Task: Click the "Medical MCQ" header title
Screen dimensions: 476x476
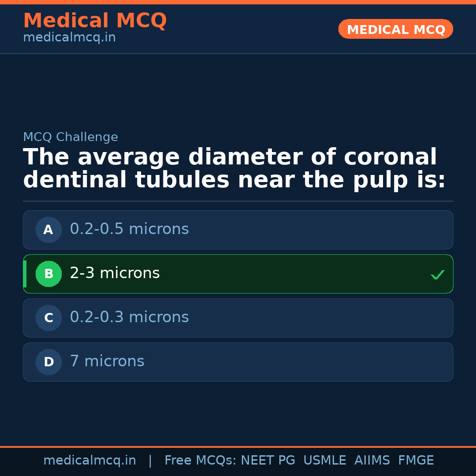Action: [x=95, y=21]
